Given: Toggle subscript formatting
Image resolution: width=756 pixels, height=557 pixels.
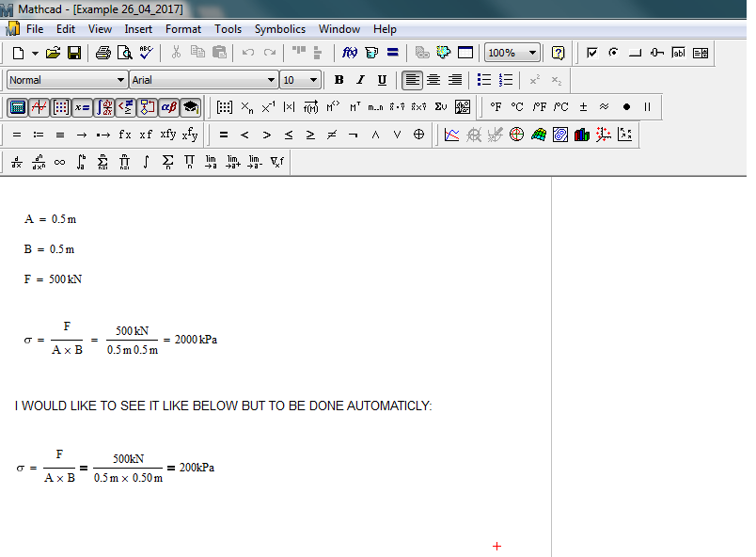Looking at the screenshot, I should pos(557,80).
